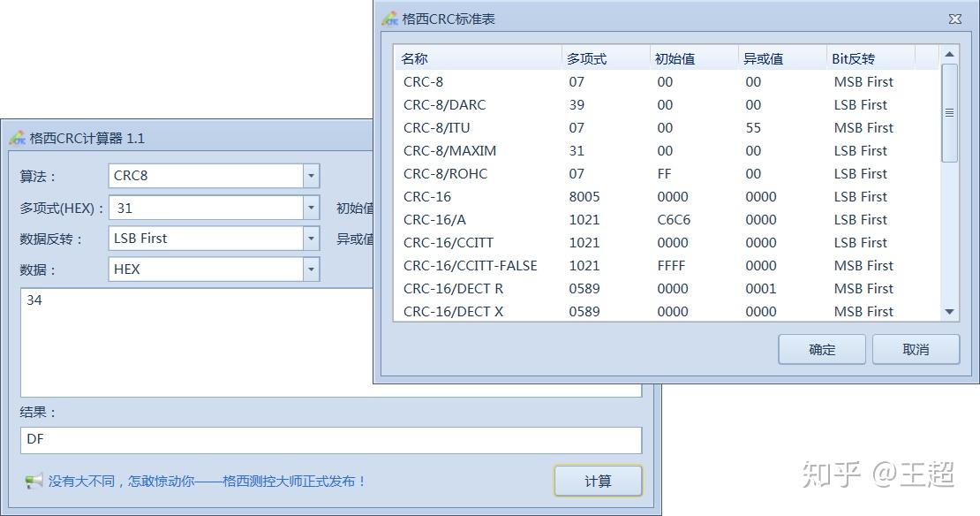The width and height of the screenshot is (980, 516).
Task: Click the scrollbar up arrow in the table
Action: coord(949,53)
